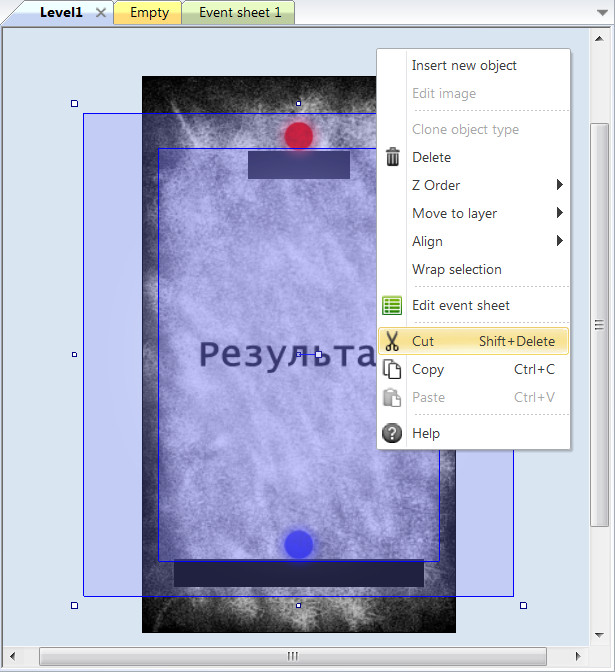Click the top dark paddle rectangle

point(299,167)
